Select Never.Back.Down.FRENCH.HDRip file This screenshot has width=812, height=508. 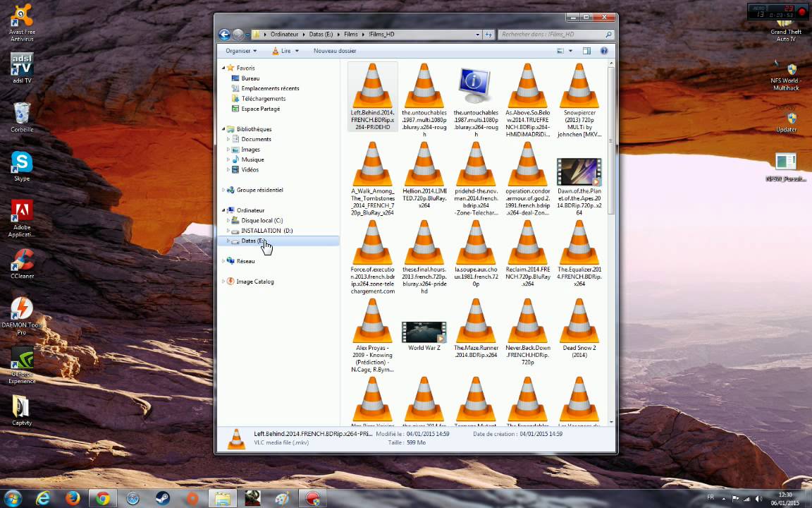(528, 321)
